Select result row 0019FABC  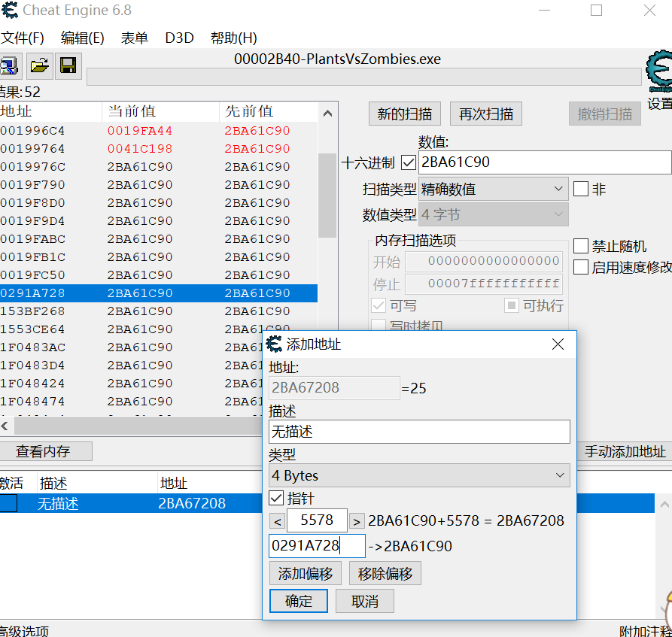click(x=159, y=238)
